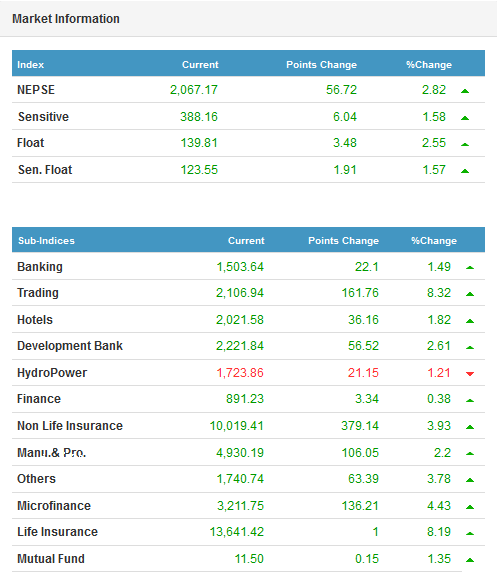Click the Finance sub-index name
497x572 pixels.
[39, 399]
